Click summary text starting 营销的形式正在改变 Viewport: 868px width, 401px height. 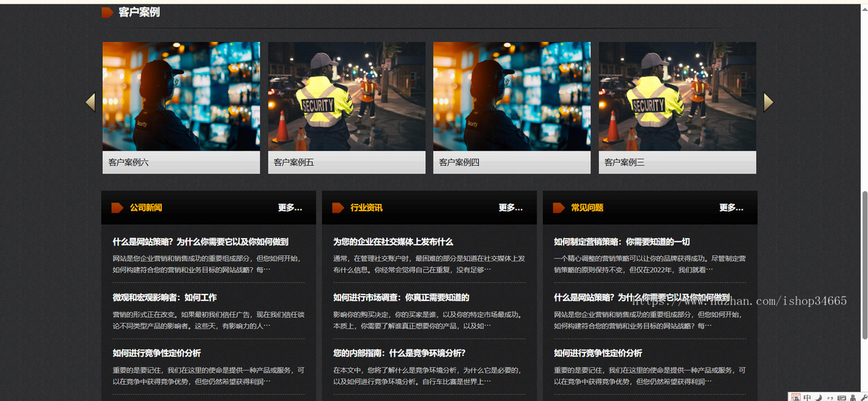pos(208,320)
